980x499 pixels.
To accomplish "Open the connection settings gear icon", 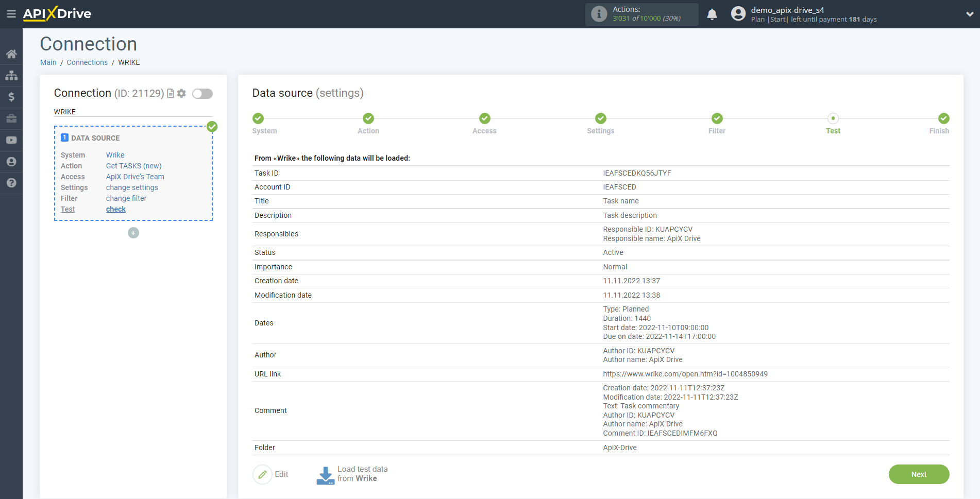I will tap(181, 93).
